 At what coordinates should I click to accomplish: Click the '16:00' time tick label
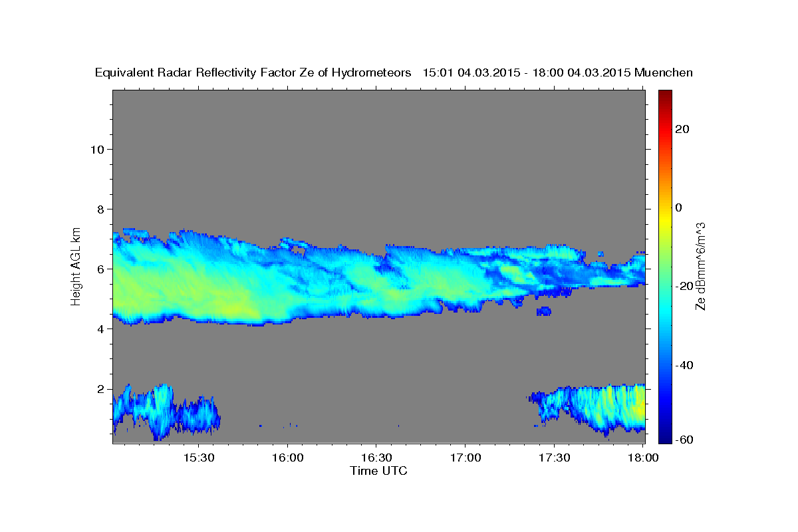coord(288,458)
